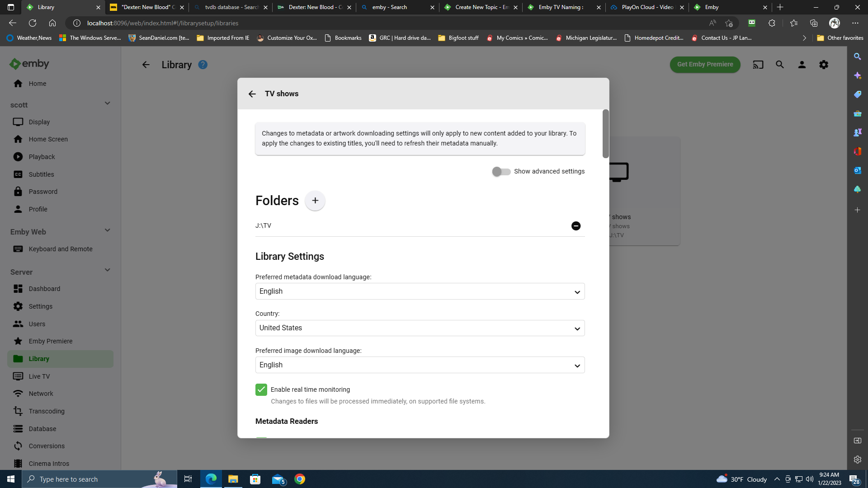The width and height of the screenshot is (868, 488).
Task: Open Preferred metadata download language dropdown
Action: click(420, 291)
